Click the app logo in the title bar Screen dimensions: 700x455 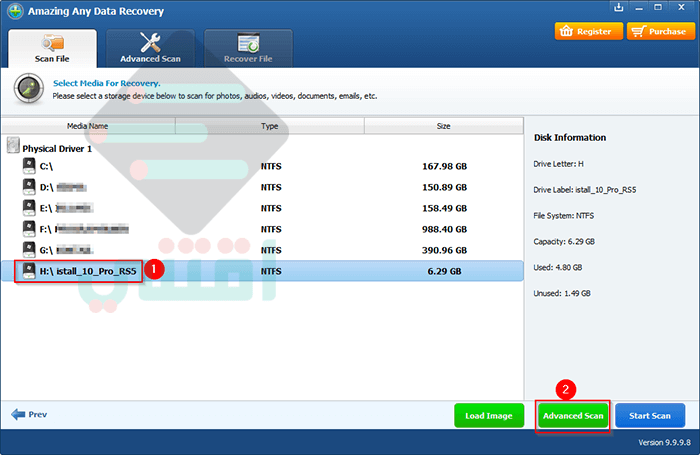[x=15, y=11]
